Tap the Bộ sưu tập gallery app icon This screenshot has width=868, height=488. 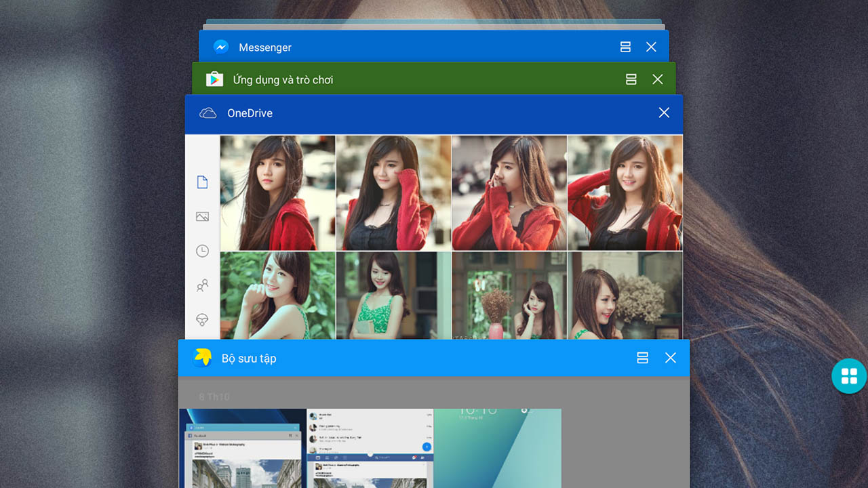point(202,358)
